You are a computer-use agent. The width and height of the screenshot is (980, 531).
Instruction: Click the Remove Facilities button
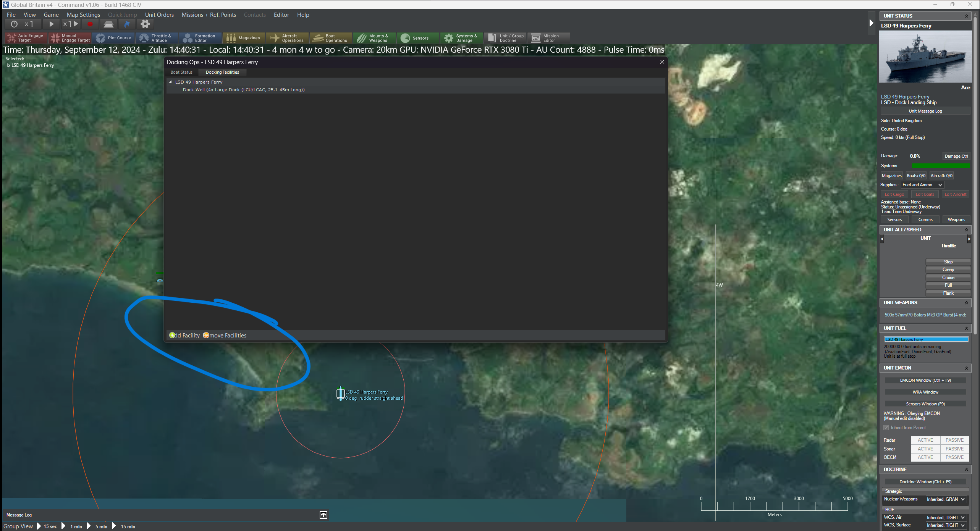point(225,336)
